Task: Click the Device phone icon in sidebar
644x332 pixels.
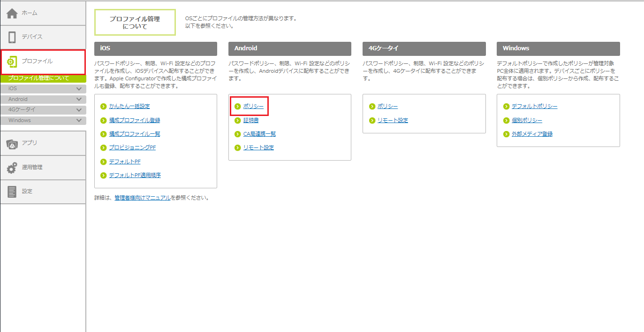Action: [12, 37]
